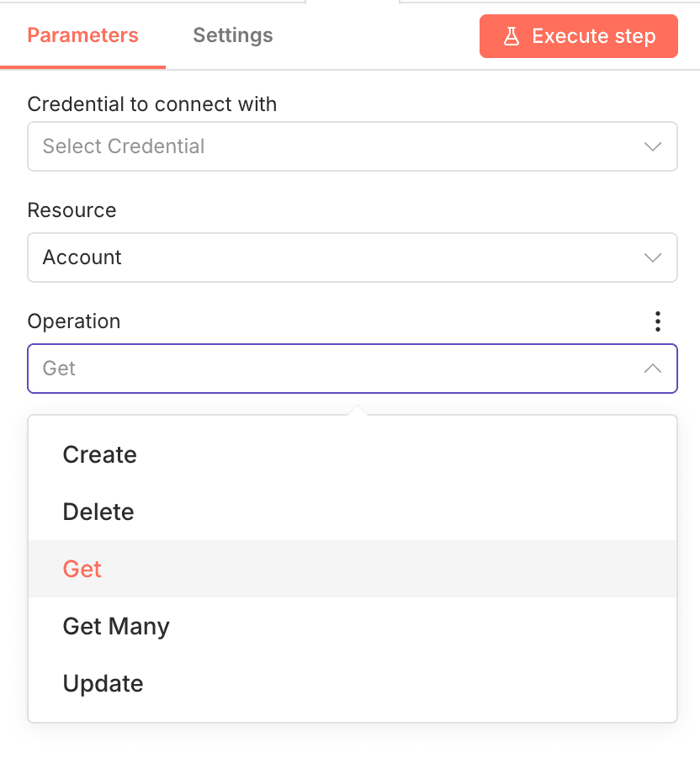The width and height of the screenshot is (700, 764).
Task: Click the Execute step button
Action: coord(578,36)
